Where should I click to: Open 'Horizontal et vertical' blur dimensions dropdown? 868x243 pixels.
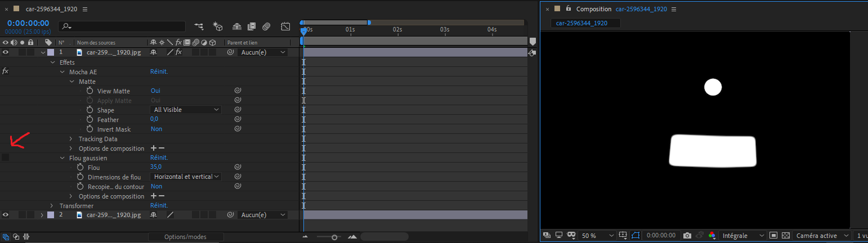click(186, 177)
